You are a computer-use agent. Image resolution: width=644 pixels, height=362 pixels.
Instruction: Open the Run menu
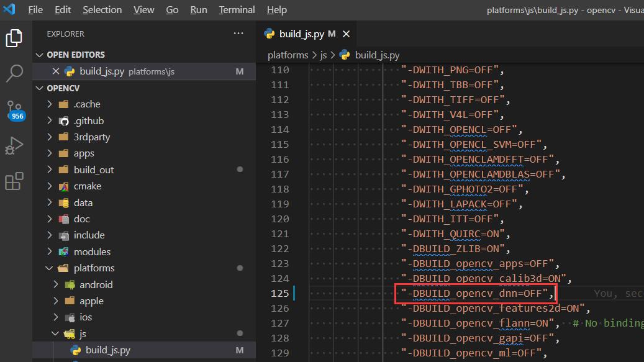click(x=198, y=9)
